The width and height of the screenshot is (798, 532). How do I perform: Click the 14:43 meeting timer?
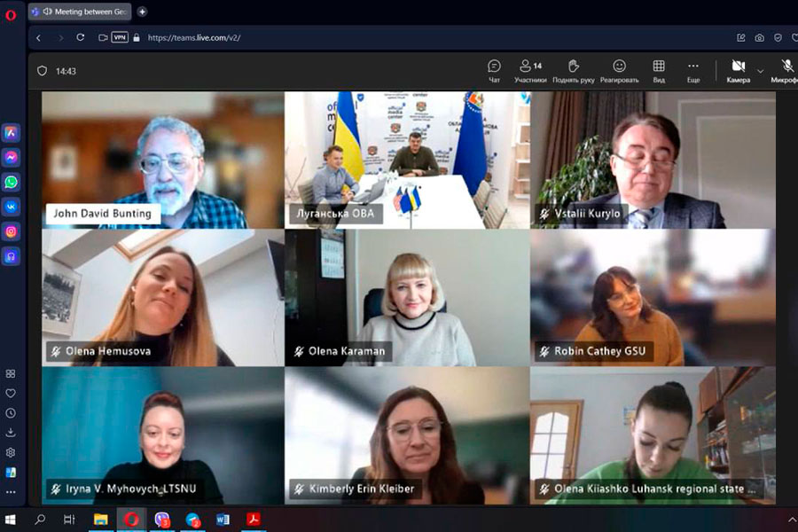coord(66,71)
